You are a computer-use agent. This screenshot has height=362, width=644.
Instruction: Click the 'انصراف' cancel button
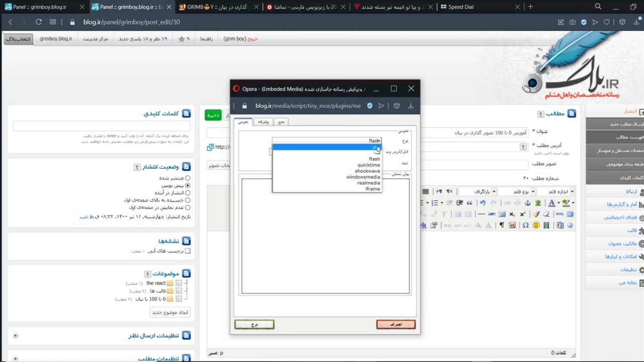coord(396,325)
